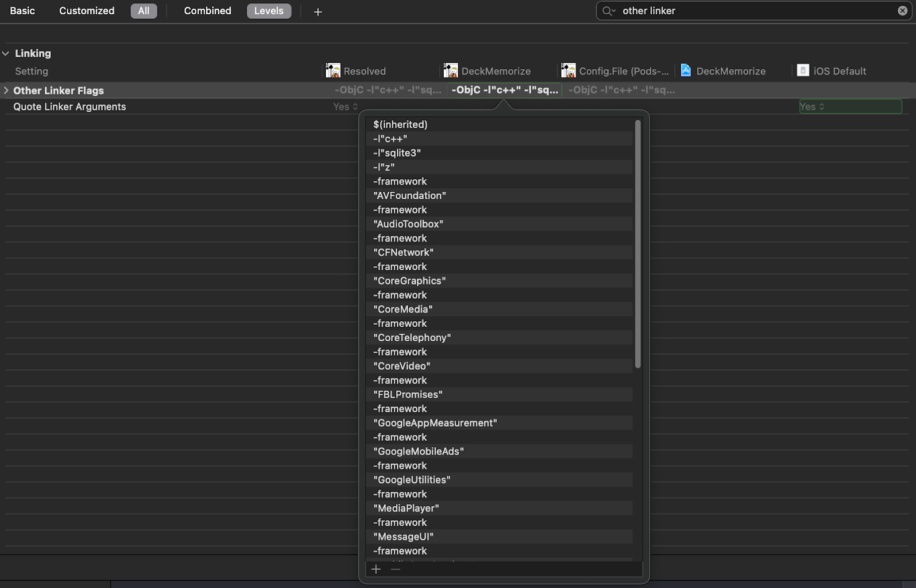Open Resolved Quote Linker Arguments Yes popup
This screenshot has width=916, height=588.
click(x=346, y=106)
